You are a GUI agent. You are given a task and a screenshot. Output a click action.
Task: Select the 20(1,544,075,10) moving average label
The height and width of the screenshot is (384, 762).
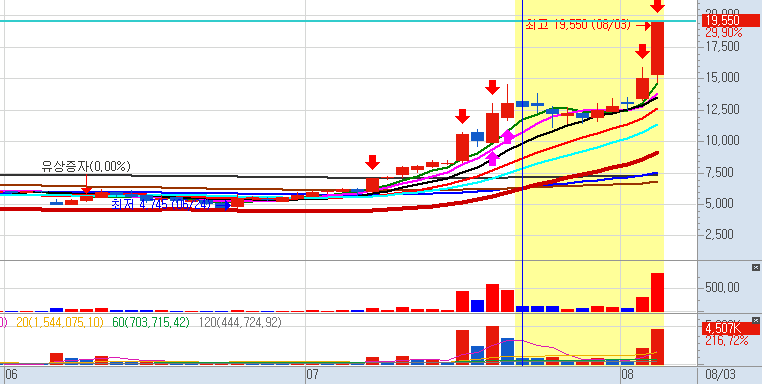(60, 322)
